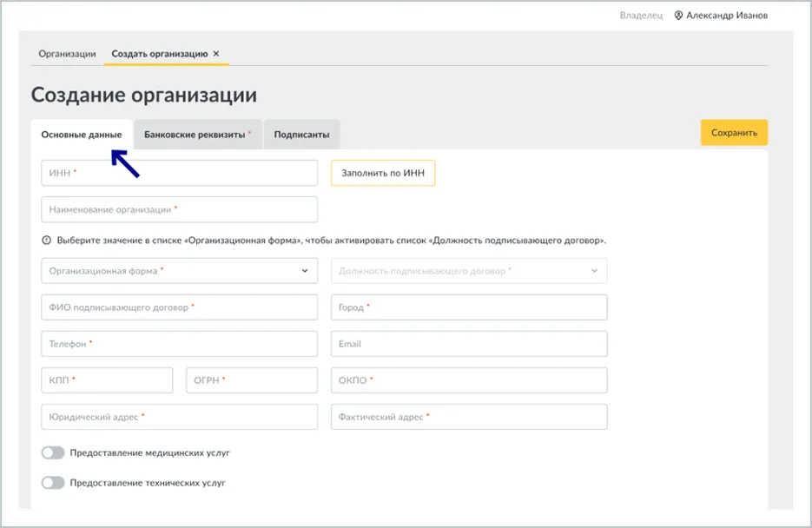Focus the Телефон input field

179,344
